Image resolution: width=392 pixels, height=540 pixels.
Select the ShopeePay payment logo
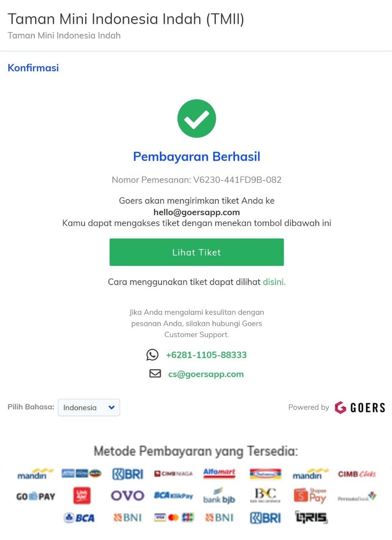tap(310, 495)
